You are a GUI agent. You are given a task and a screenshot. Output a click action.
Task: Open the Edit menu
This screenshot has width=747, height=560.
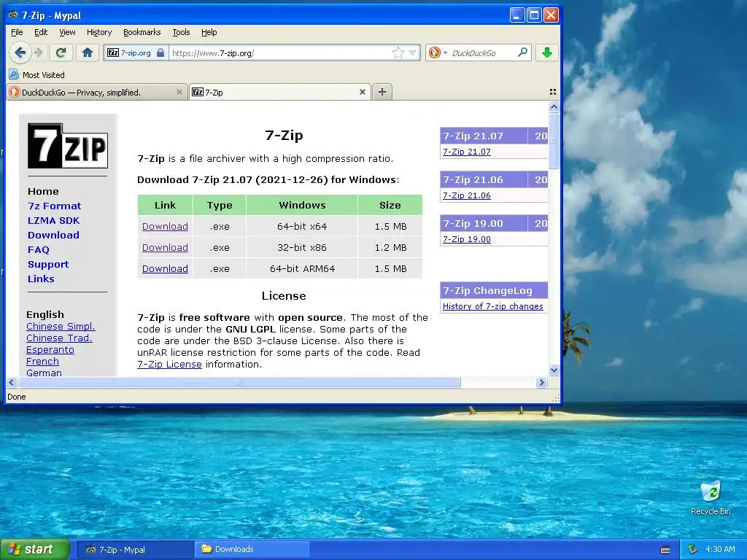[41, 32]
